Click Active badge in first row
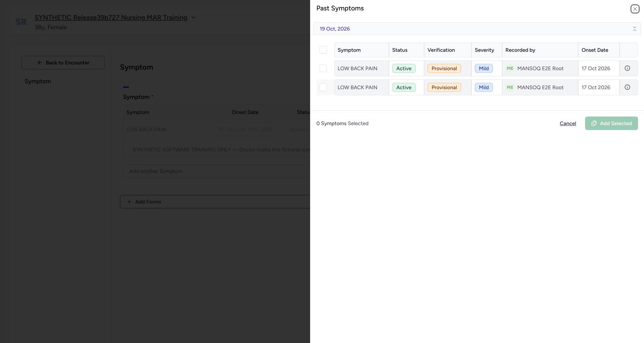Viewport: 644px width, 343px height. (x=404, y=68)
